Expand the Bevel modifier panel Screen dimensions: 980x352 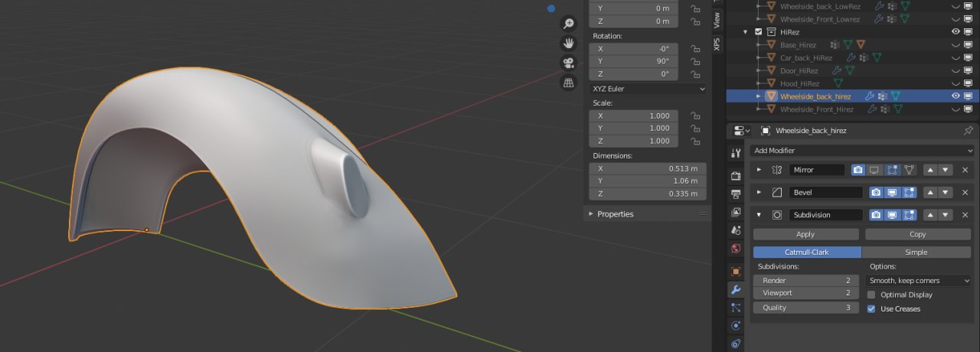pyautogui.click(x=759, y=193)
